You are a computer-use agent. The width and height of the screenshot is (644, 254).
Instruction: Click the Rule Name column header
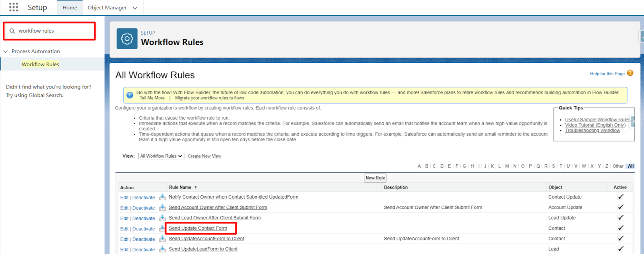tap(180, 187)
